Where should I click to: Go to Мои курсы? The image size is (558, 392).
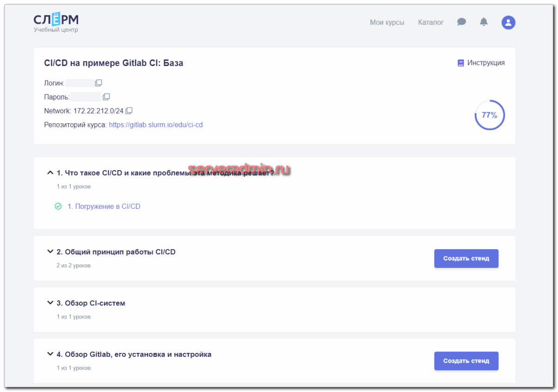click(387, 22)
